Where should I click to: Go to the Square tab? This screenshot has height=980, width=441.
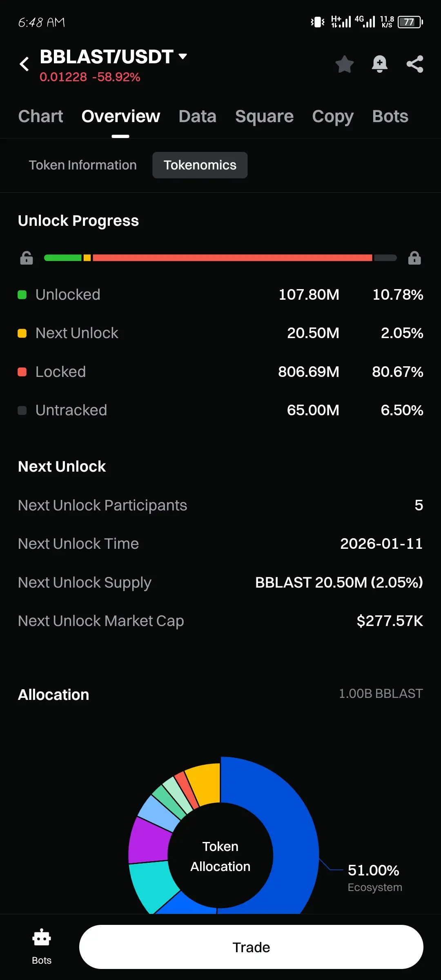point(264,116)
